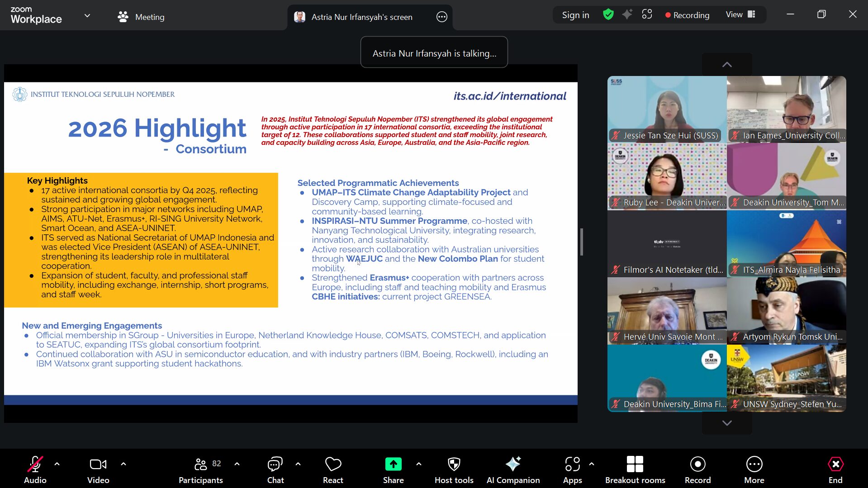Click the Sign in button
Viewport: 868px width, 488px height.
[575, 15]
